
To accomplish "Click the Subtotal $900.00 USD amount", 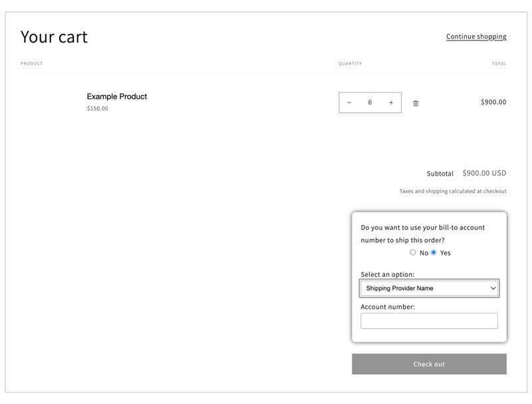I will click(x=484, y=173).
